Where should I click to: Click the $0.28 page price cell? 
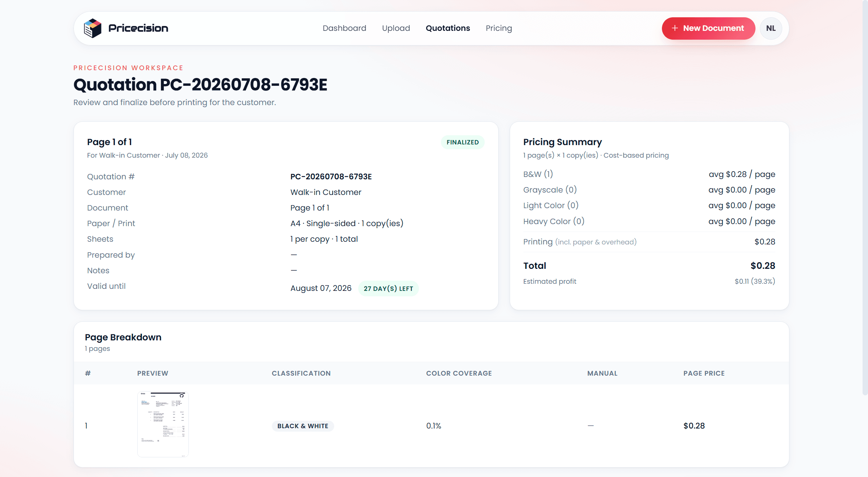coord(694,426)
